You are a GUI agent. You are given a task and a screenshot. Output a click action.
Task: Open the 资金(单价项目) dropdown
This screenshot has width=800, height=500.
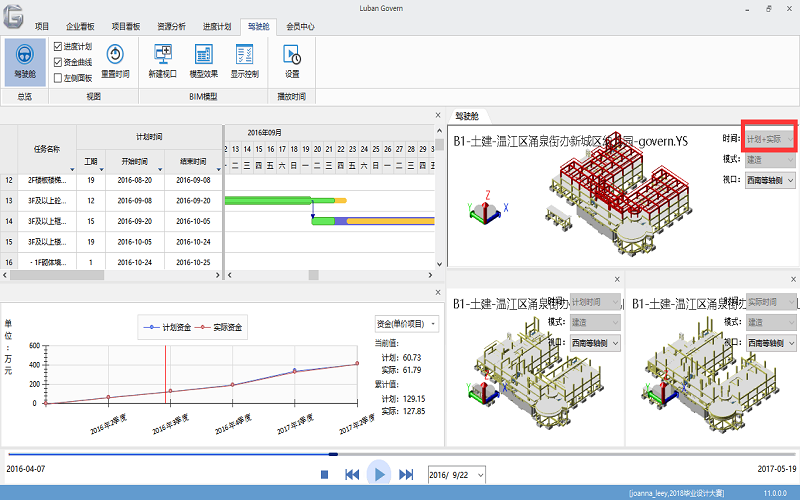(406, 324)
